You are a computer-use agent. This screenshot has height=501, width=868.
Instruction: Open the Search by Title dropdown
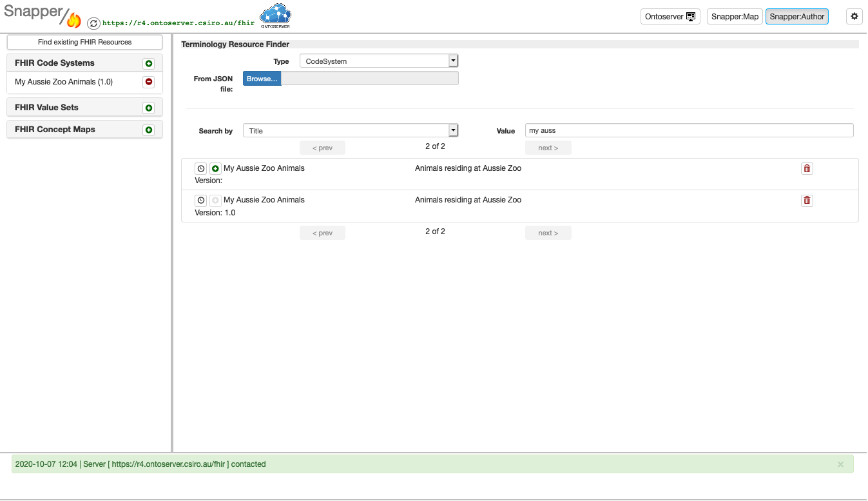point(351,131)
